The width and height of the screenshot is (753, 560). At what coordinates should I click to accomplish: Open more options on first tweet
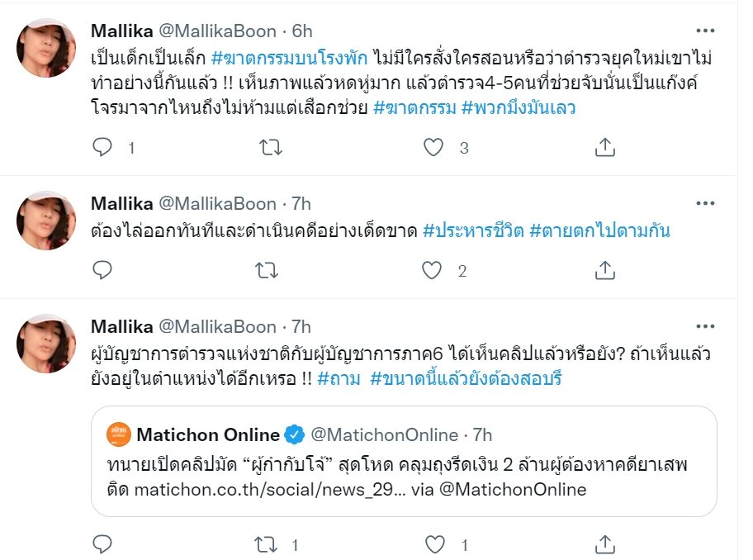pyautogui.click(x=705, y=31)
